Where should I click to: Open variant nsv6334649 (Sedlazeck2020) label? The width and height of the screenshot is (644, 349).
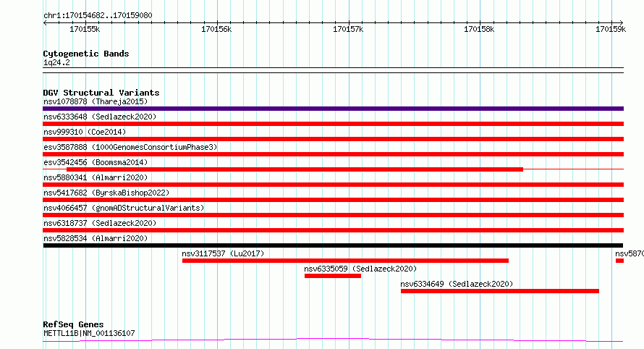click(457, 284)
